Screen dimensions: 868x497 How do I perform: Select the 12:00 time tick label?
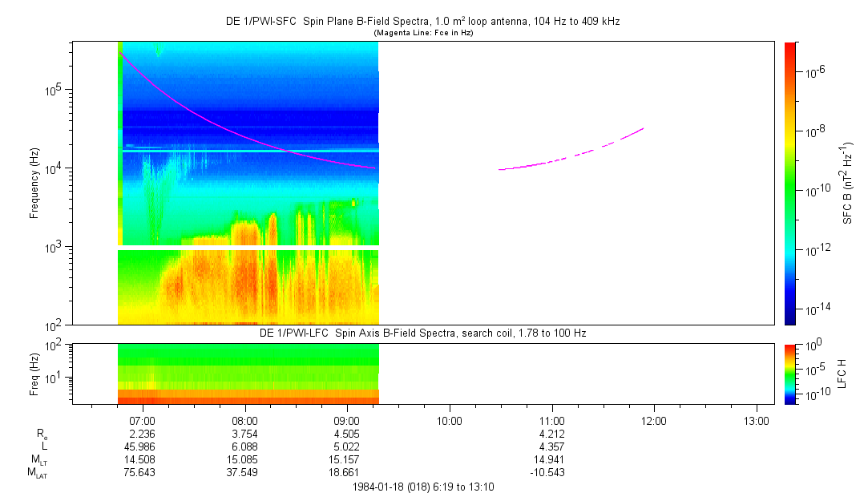point(654,420)
